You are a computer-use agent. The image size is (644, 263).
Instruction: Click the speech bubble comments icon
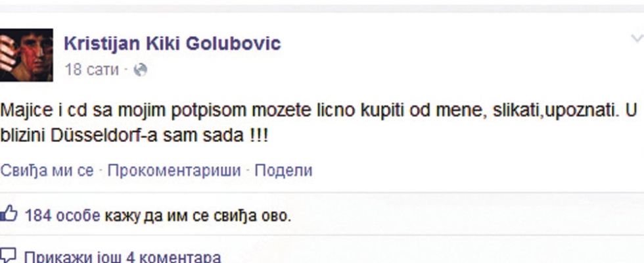[8, 256]
